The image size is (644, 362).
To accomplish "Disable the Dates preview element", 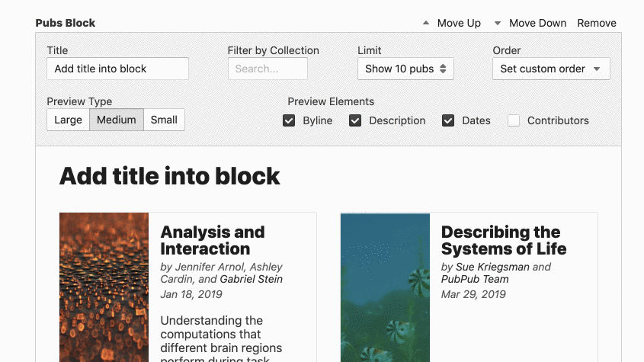I will point(448,120).
